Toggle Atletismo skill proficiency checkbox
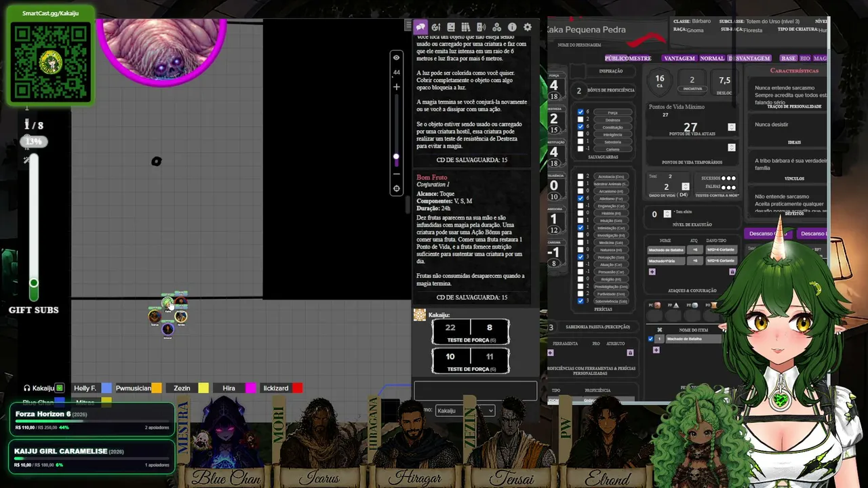Screen dimensions: 868x488 point(580,199)
